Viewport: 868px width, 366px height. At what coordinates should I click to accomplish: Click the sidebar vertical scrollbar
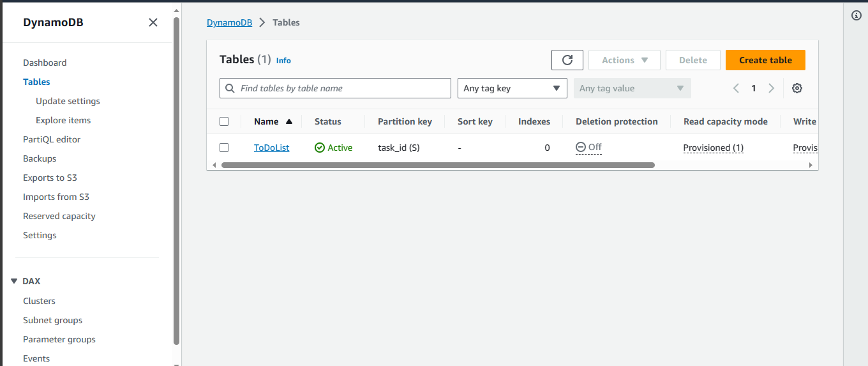pos(177,181)
